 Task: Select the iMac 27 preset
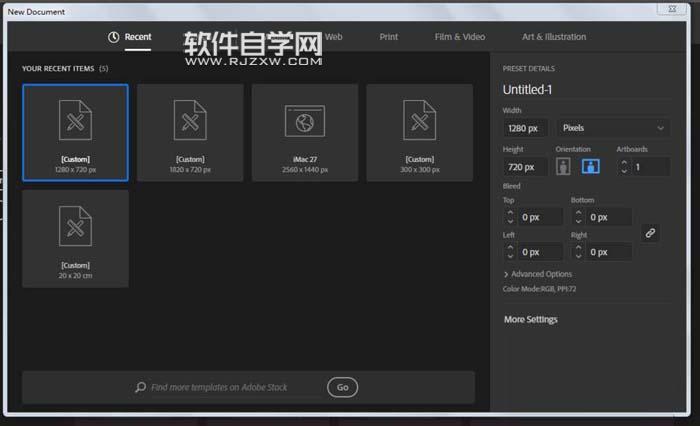[305, 133]
